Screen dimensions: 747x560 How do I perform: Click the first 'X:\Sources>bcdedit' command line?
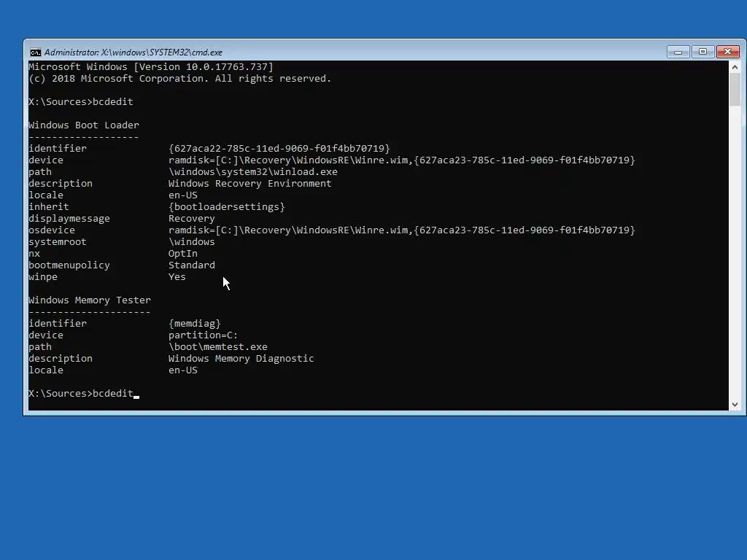(81, 102)
